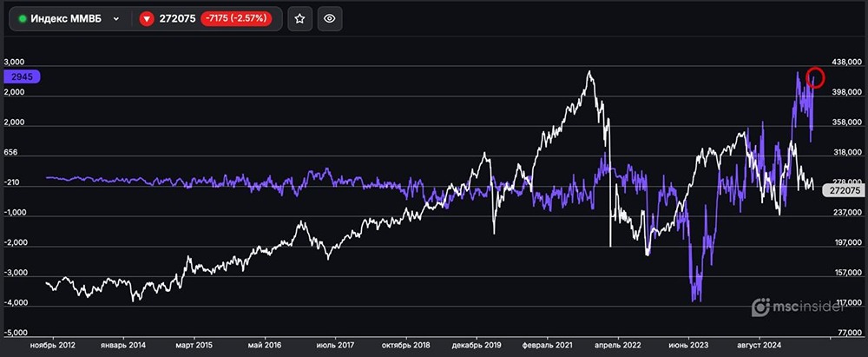Click the 272075 price in the header

(x=177, y=18)
